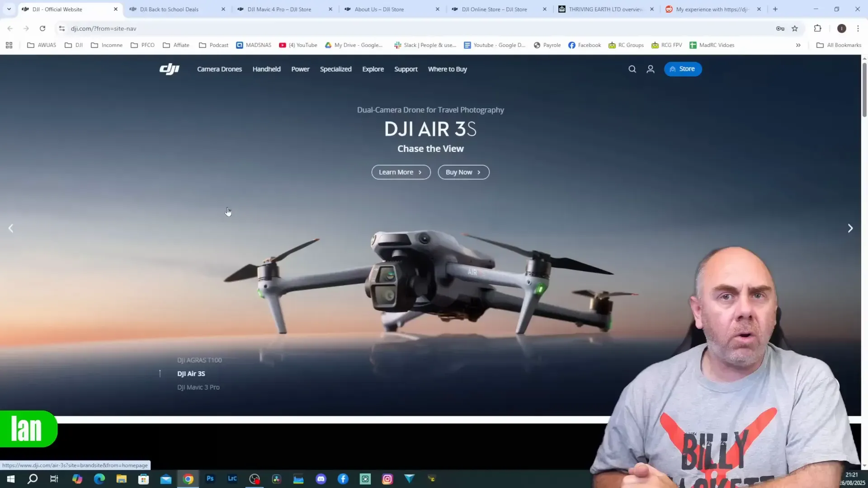Open the bookmarks apps grid icon
Image resolution: width=868 pixels, height=488 pixels.
coord(9,45)
